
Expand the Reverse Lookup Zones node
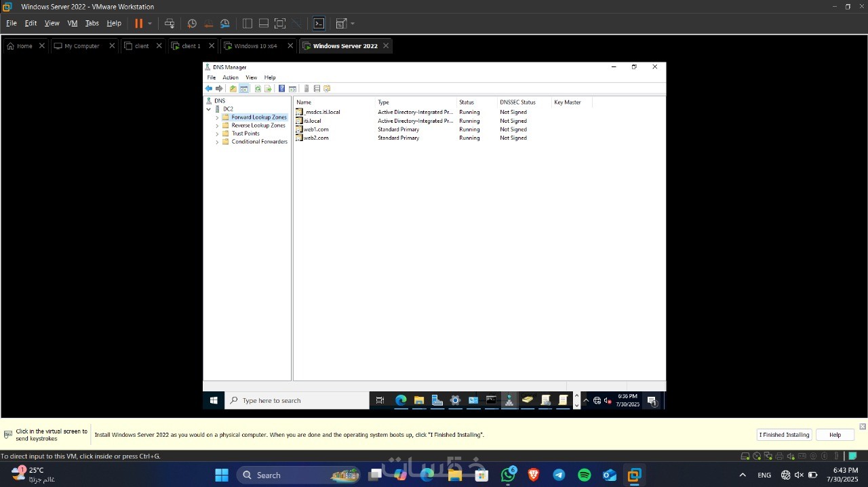(217, 125)
